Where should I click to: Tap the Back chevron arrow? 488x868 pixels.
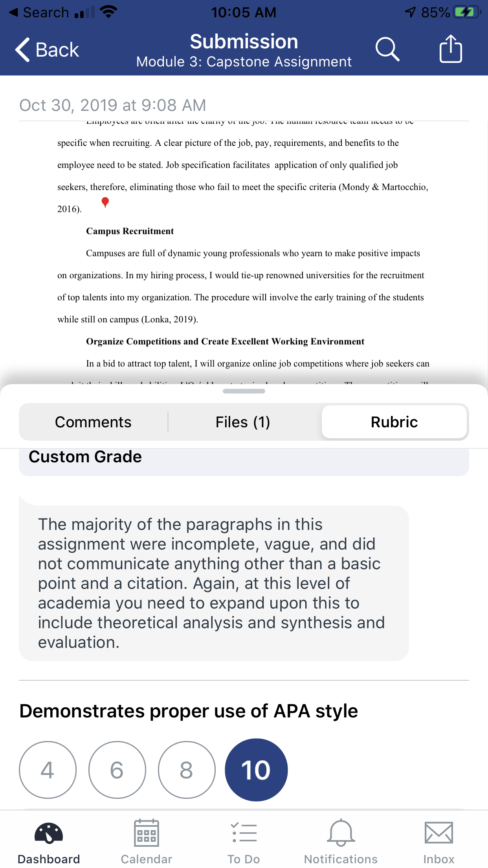23,50
